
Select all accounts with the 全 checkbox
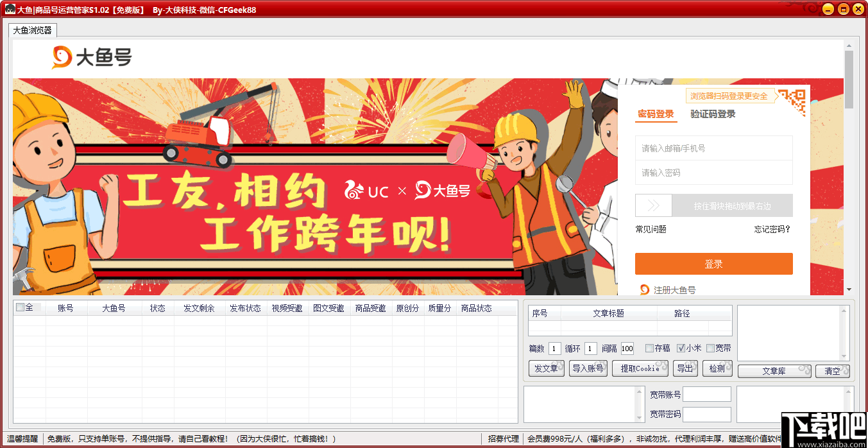point(19,307)
